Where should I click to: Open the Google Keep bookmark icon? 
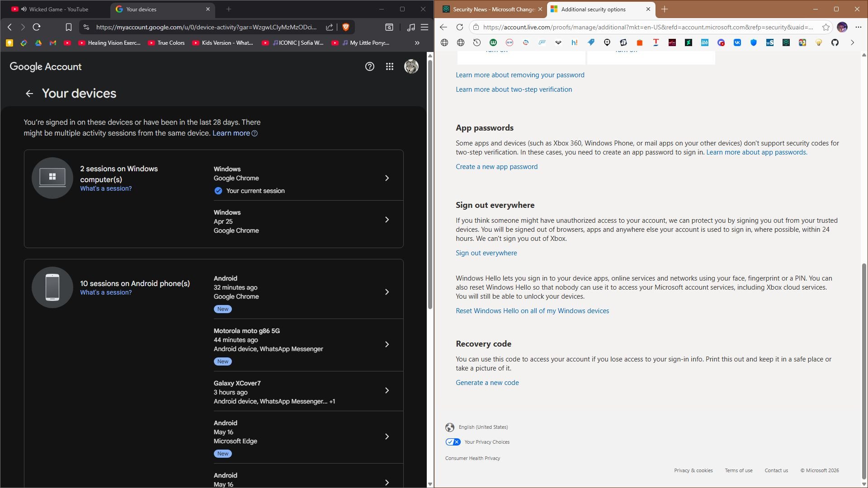coord(9,43)
